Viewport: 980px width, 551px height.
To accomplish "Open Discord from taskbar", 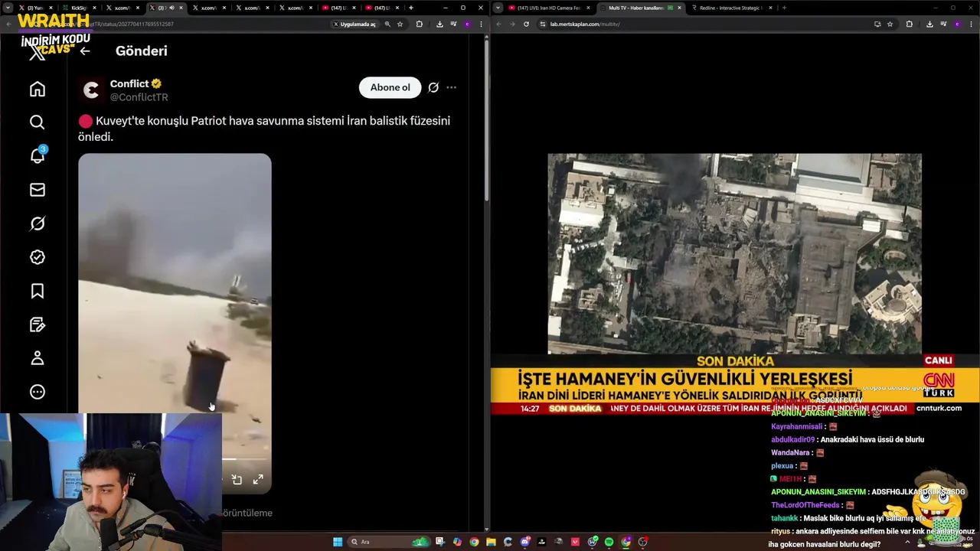I will point(525,542).
